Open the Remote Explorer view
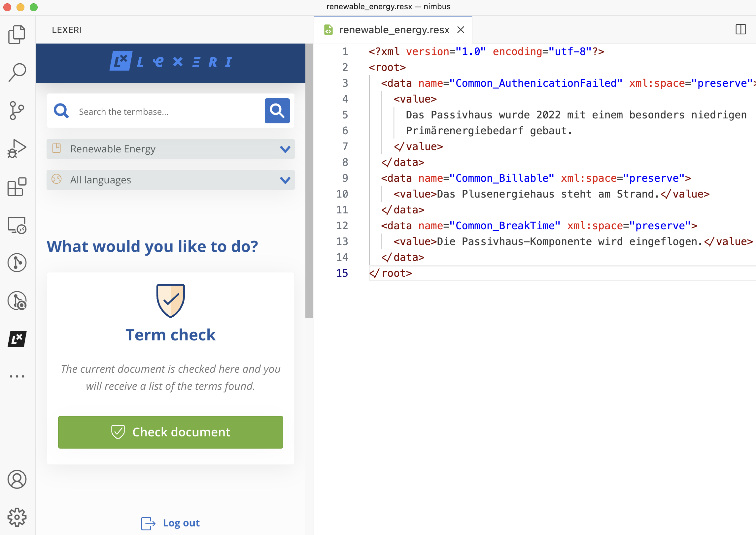Image resolution: width=756 pixels, height=535 pixels. [x=17, y=225]
